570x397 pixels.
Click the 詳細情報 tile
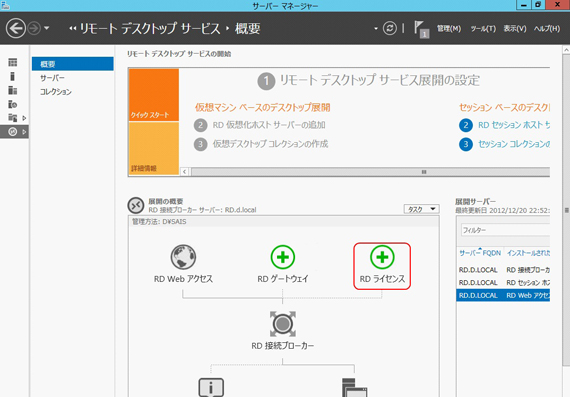pyautogui.click(x=154, y=148)
